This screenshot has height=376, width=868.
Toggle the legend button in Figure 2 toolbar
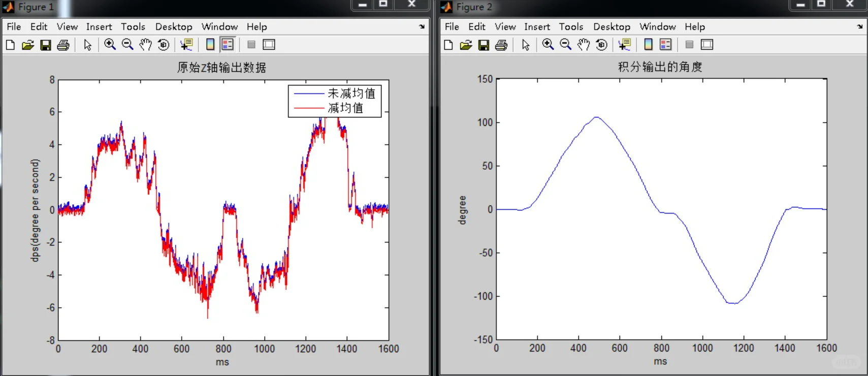click(x=665, y=45)
